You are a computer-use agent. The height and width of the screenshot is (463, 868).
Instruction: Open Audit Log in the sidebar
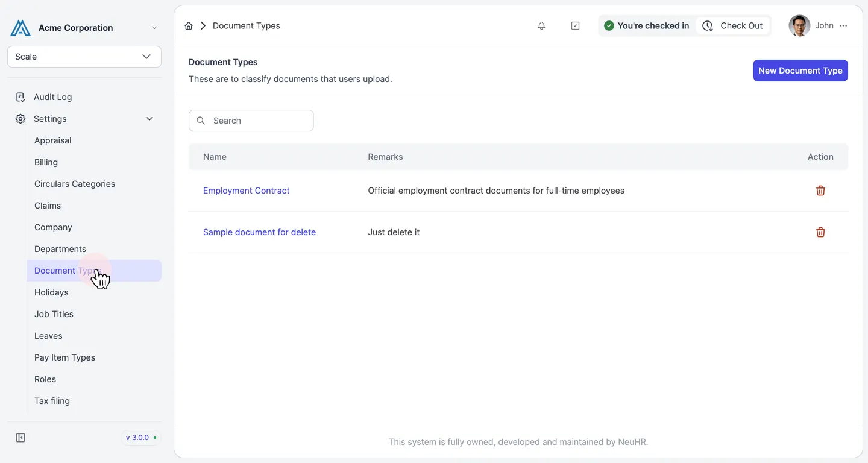pos(52,97)
